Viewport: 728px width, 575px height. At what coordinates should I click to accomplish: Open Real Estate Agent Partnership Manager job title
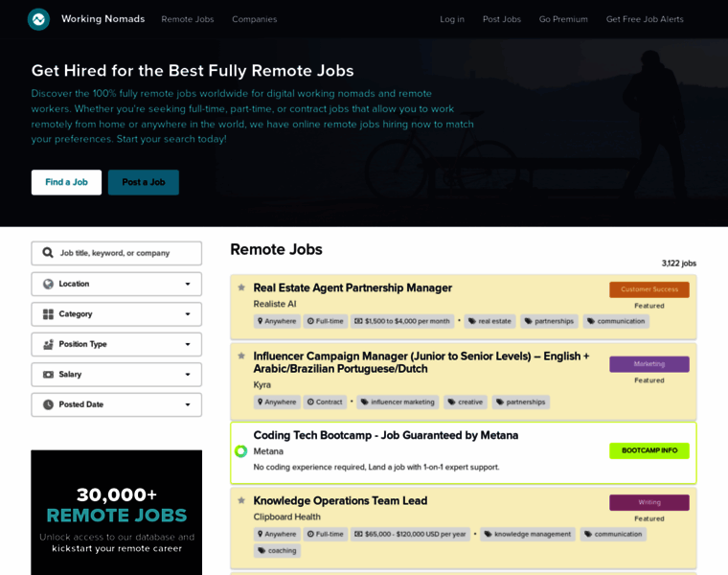pyautogui.click(x=353, y=287)
